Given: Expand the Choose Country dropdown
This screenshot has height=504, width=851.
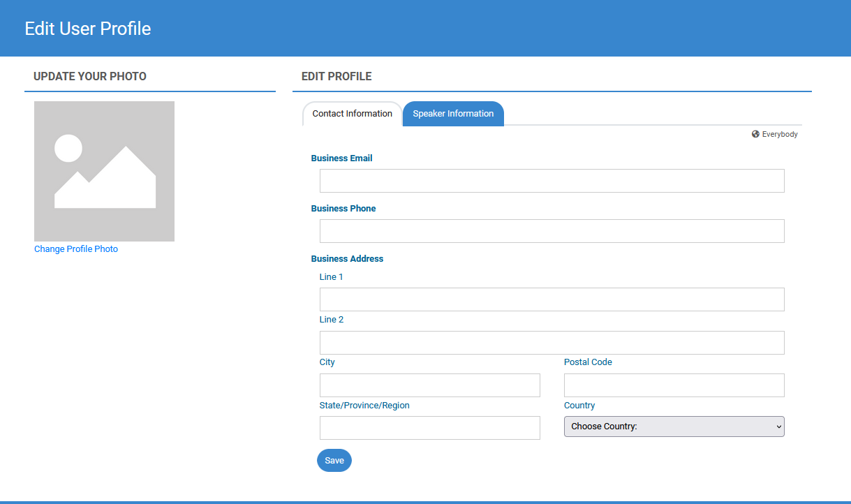Looking at the screenshot, I should (x=674, y=427).
